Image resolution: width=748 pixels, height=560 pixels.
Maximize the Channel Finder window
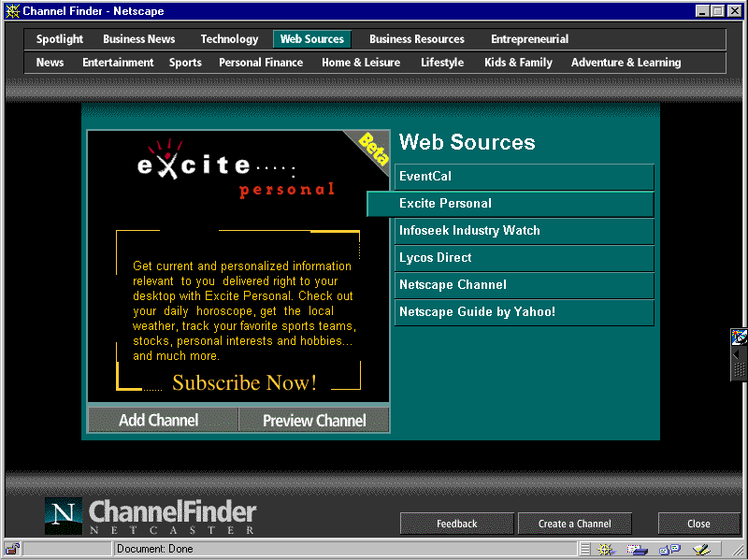click(x=717, y=11)
